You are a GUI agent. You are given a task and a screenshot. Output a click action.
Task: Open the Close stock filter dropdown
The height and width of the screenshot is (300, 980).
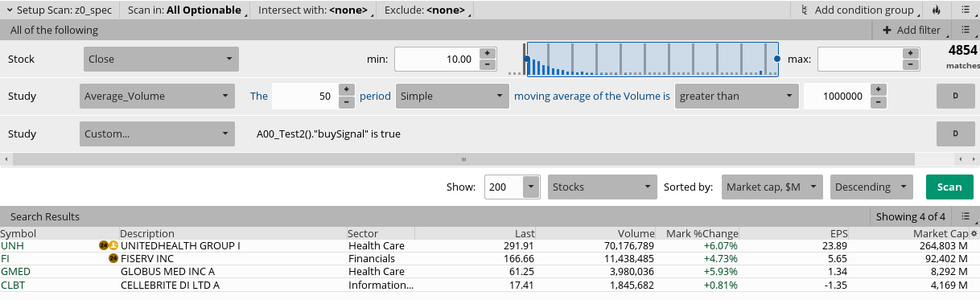click(x=162, y=59)
